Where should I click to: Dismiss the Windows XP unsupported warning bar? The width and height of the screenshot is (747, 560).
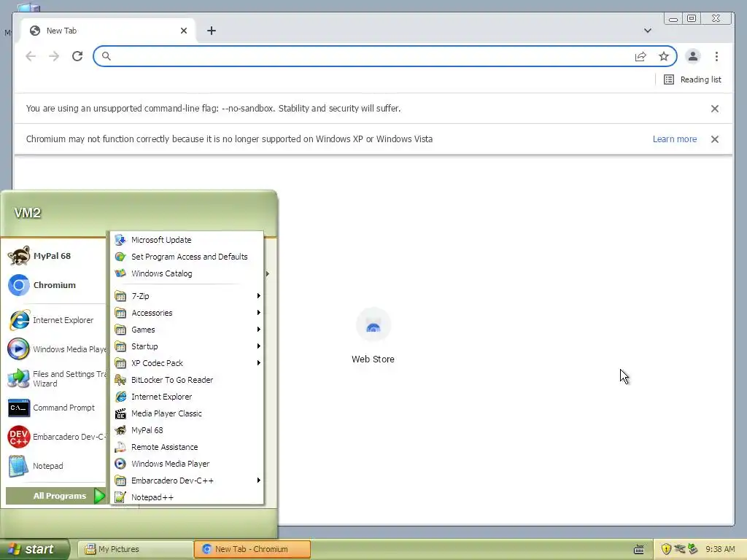point(715,139)
